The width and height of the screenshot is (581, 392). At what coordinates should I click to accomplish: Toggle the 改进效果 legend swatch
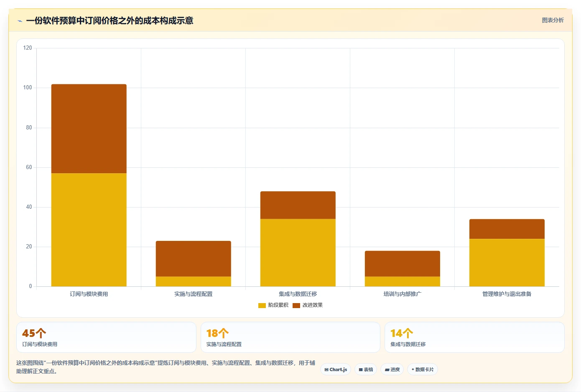(x=296, y=306)
